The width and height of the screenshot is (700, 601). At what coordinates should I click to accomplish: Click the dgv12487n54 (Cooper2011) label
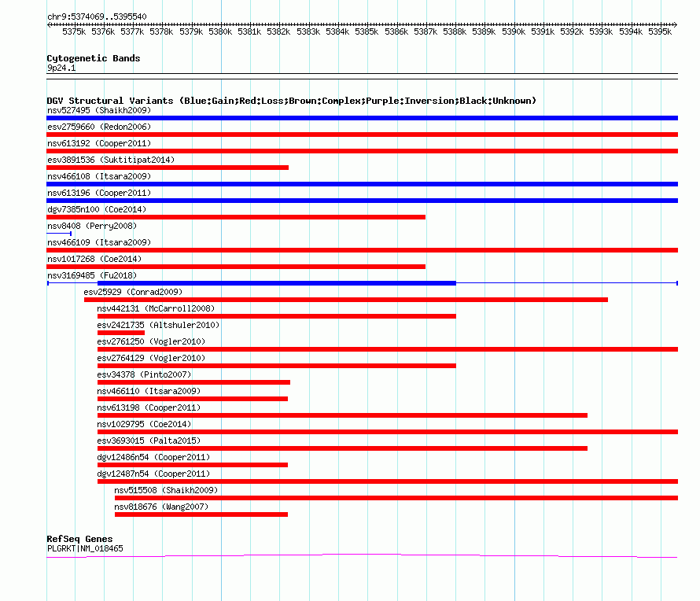point(153,474)
